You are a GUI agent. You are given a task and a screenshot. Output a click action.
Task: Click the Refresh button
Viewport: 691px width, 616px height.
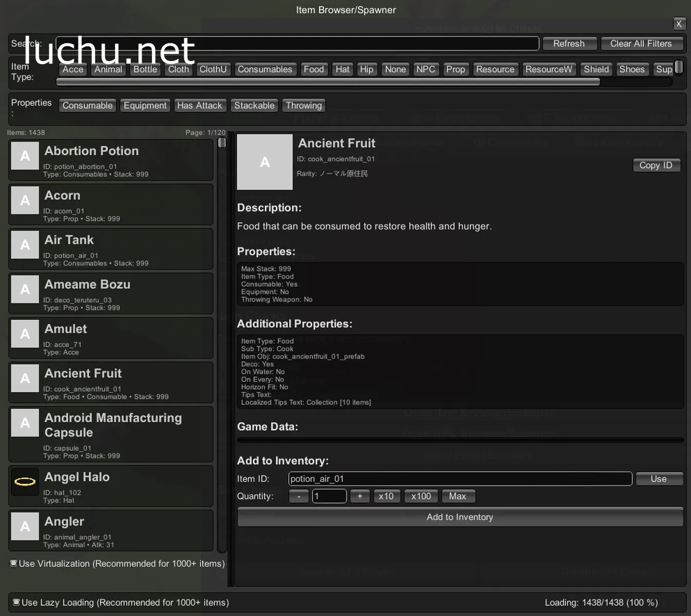pyautogui.click(x=569, y=44)
